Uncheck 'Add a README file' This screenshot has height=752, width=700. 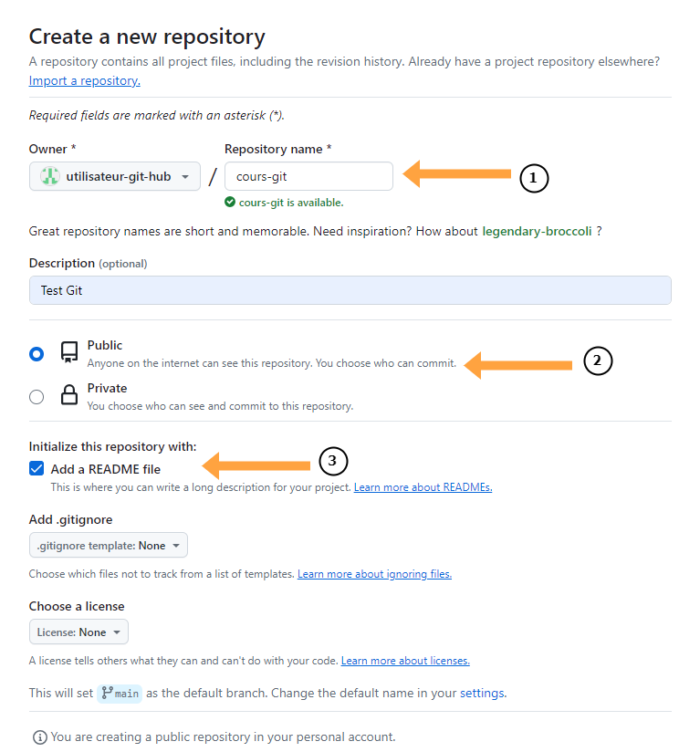click(x=36, y=468)
